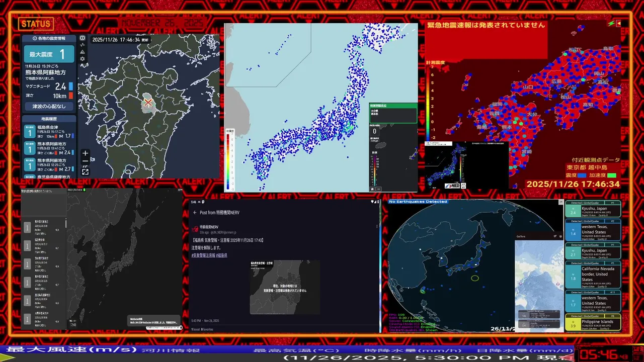Click the 地震履歴 section header

click(49, 119)
